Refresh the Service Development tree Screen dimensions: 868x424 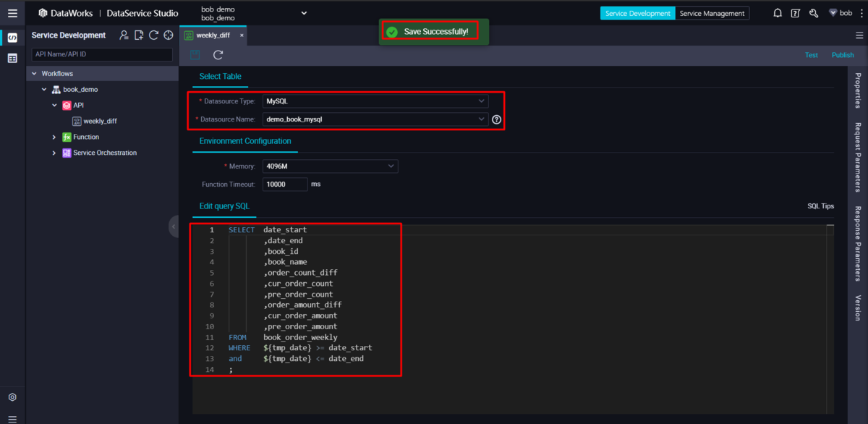(153, 35)
